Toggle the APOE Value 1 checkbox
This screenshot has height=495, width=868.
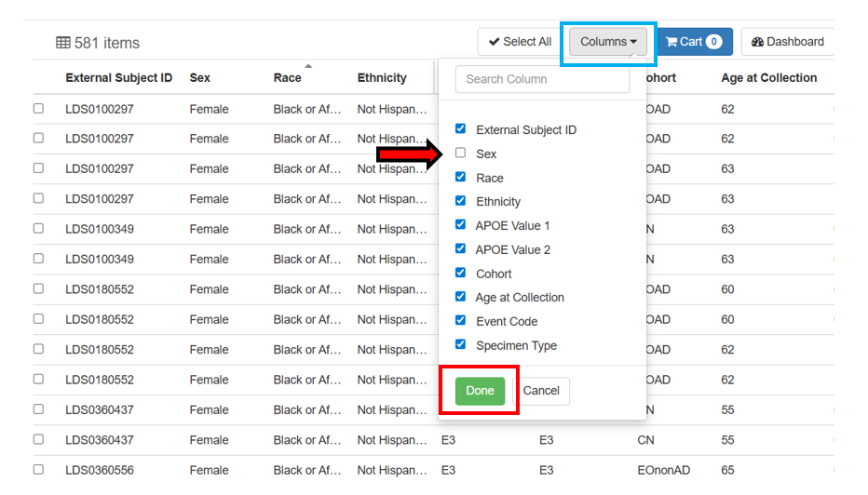(x=460, y=225)
